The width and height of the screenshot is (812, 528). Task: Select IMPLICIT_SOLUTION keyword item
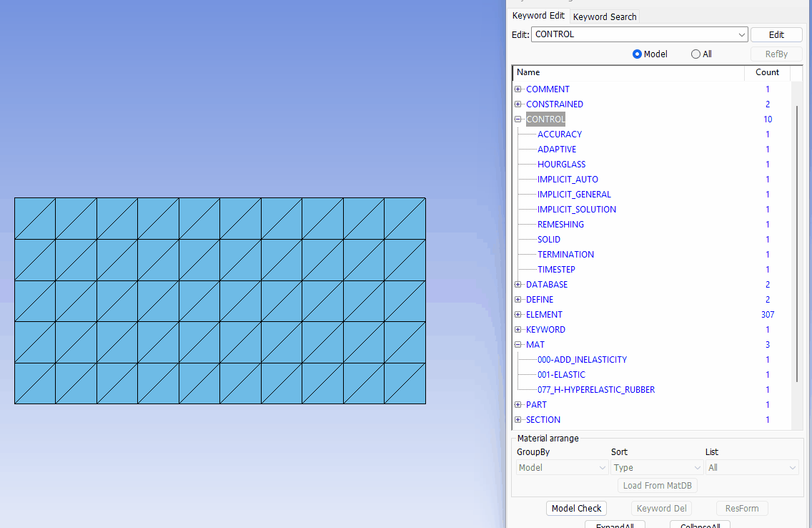[576, 210]
